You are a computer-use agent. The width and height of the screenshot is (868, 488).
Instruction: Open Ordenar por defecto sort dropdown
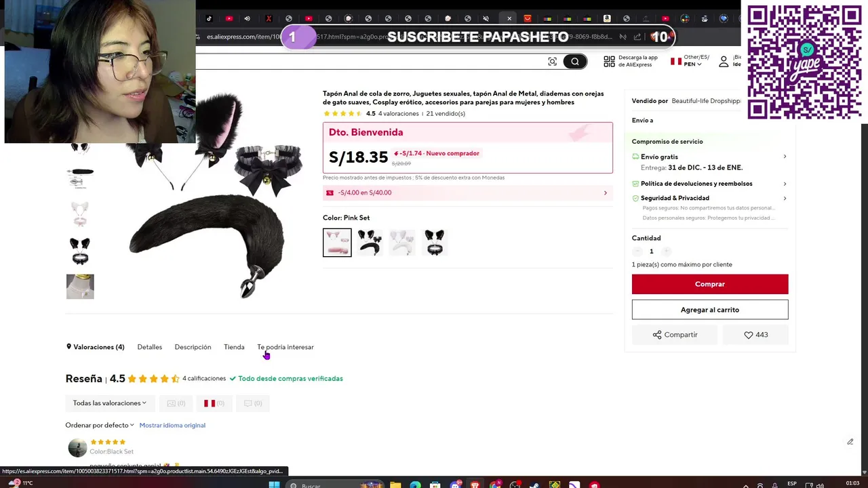100,425
